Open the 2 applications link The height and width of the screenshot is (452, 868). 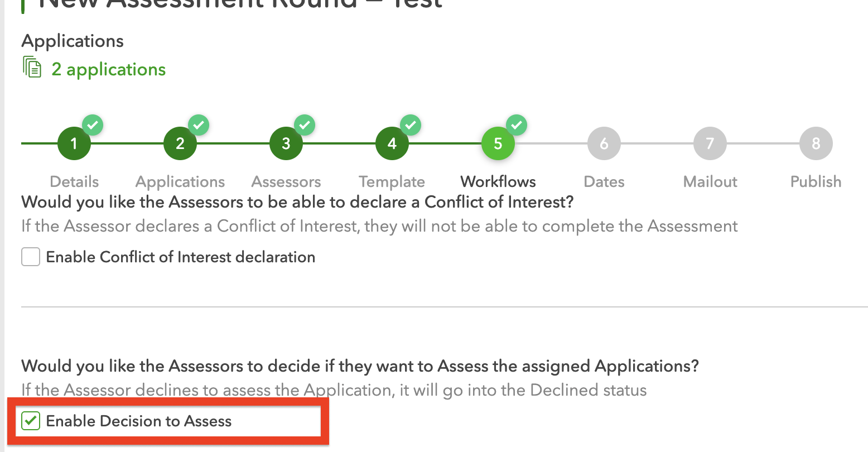108,69
